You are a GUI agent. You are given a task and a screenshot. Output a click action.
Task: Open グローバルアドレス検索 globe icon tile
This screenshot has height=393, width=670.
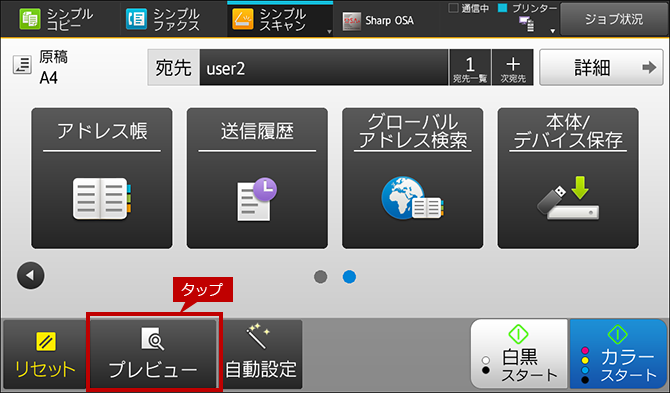412,178
